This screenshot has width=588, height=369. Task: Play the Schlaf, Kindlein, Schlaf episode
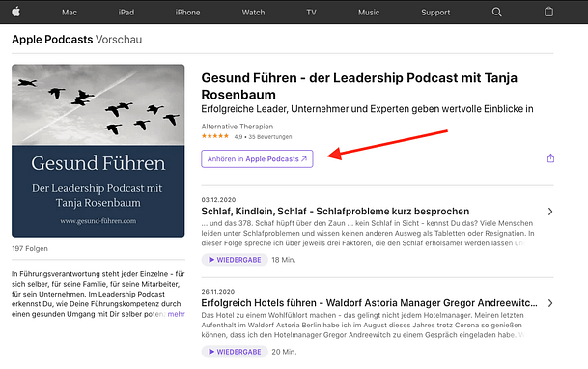235,260
